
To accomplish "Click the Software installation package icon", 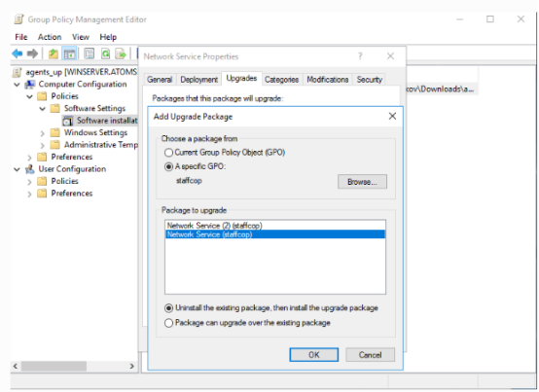I will (x=68, y=121).
